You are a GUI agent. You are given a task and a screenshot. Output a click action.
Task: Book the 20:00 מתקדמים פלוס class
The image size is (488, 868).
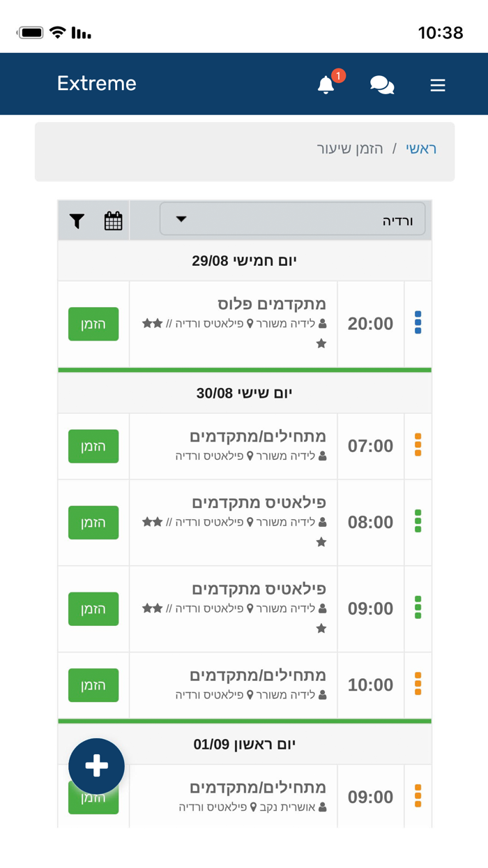pyautogui.click(x=93, y=324)
